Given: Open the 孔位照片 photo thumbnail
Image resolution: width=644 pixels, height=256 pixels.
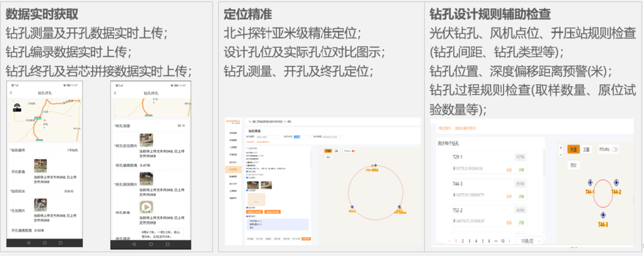Looking at the screenshot, I should point(40,205).
